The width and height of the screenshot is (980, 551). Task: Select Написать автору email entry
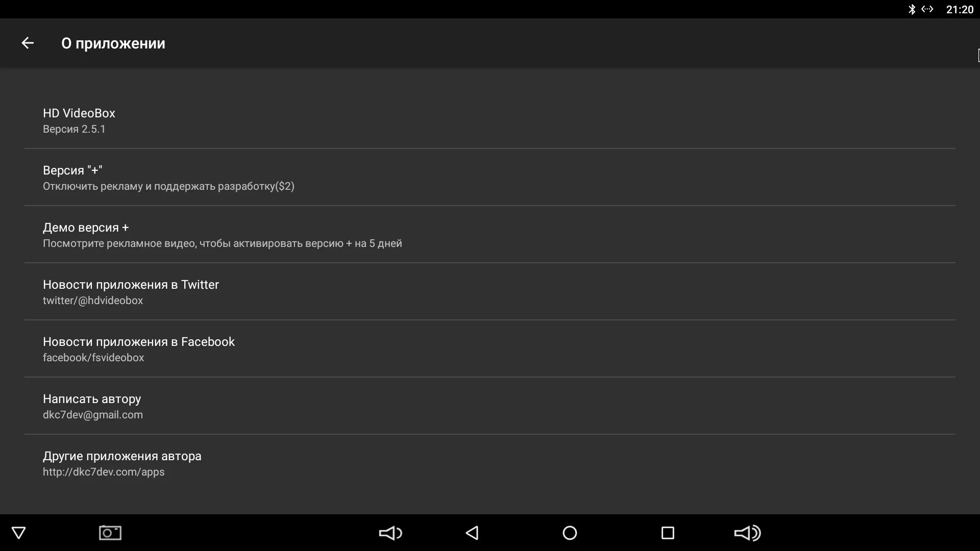490,406
